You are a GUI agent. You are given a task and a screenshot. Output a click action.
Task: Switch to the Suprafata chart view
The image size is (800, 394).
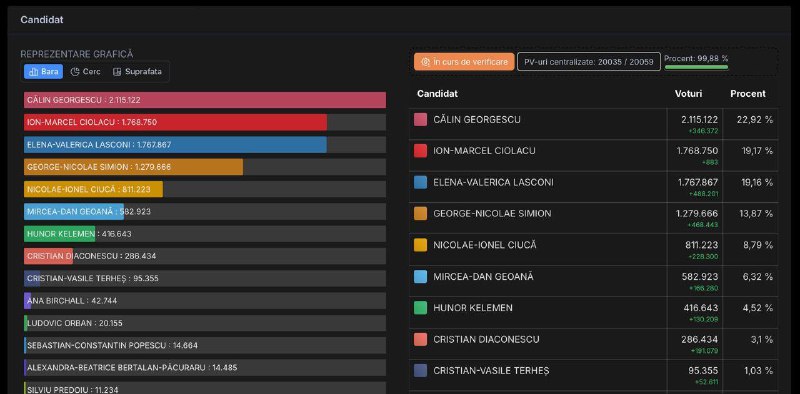(137, 72)
